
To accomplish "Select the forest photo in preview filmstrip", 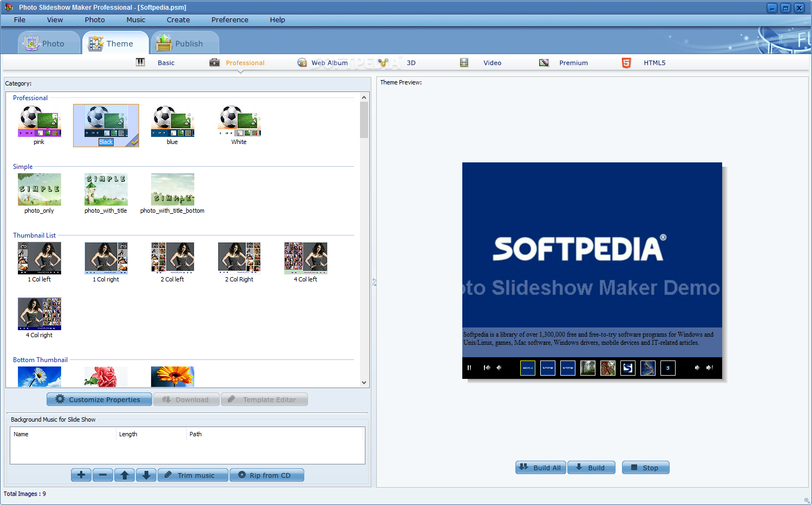I will tap(588, 368).
